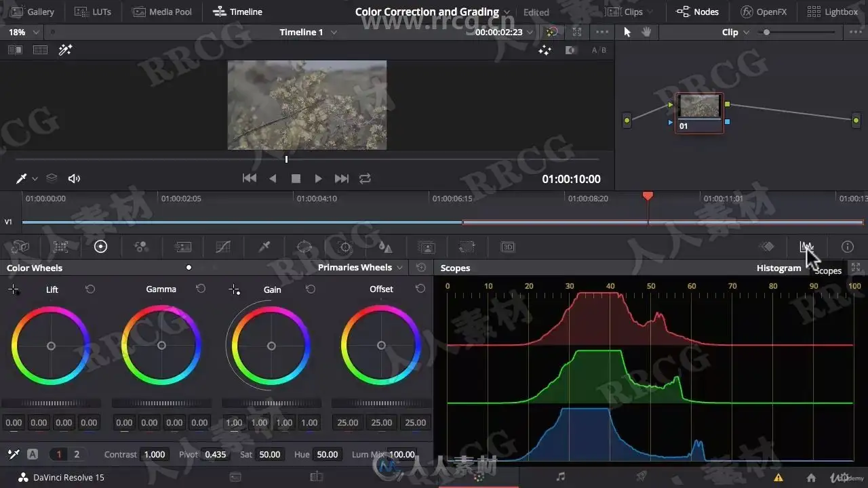Play the clip in reverse
This screenshot has width=868, height=488.
(x=273, y=178)
